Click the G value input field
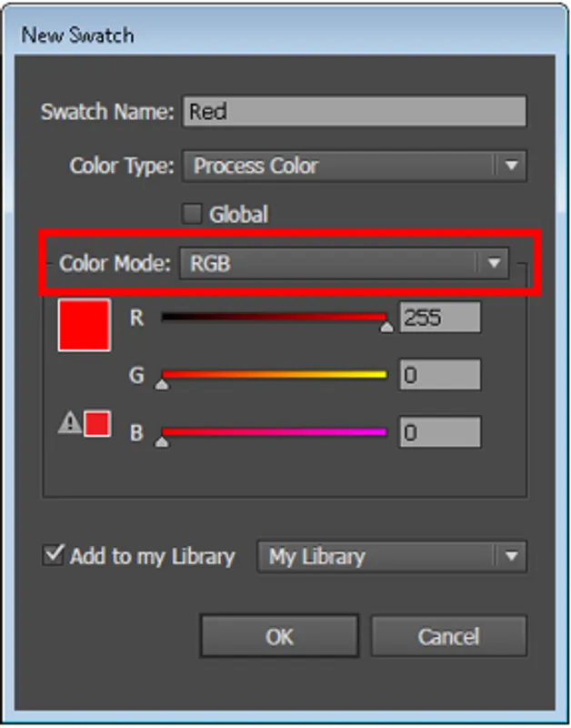The image size is (571, 728). (x=439, y=375)
